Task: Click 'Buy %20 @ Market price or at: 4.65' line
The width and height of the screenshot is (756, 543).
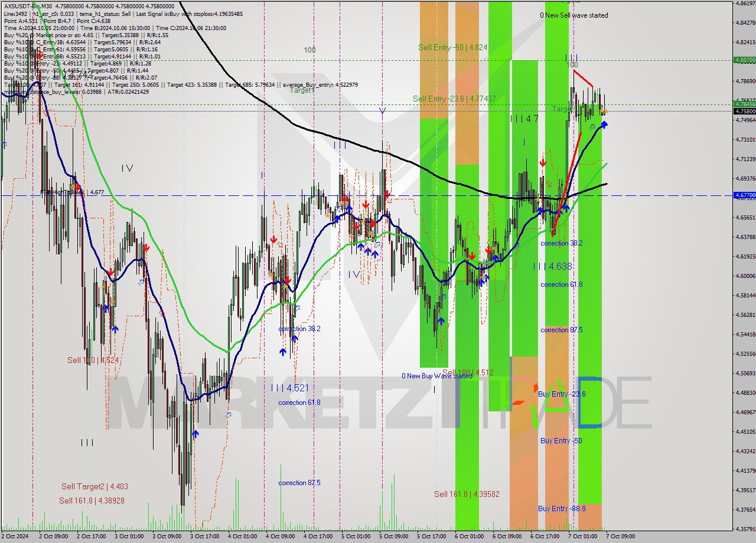Action: 48,35
